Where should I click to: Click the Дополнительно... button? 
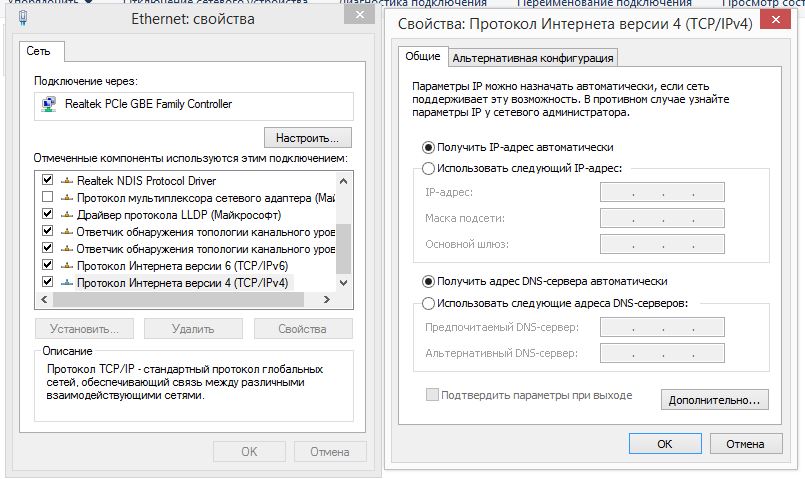coord(714,400)
